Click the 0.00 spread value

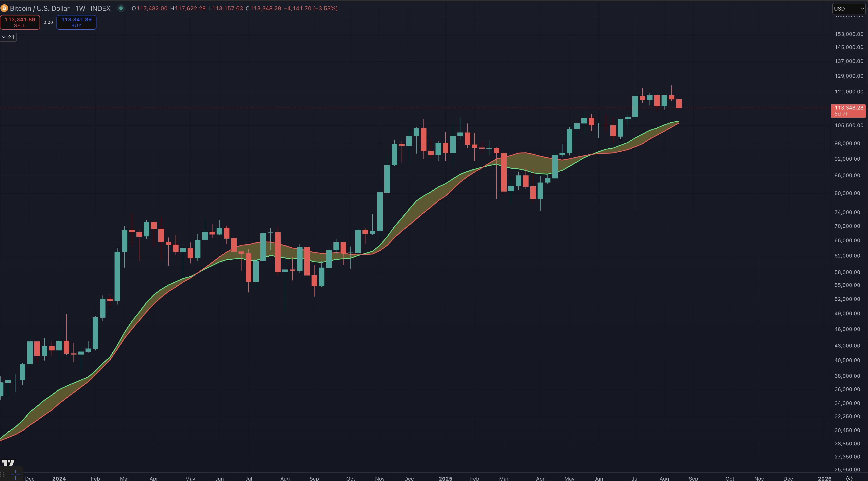48,22
